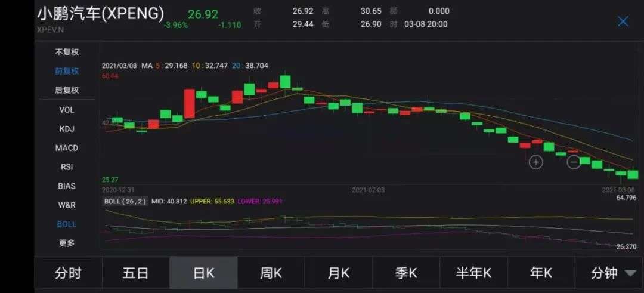The height and width of the screenshot is (293, 644).
Task: Close the XPENG chart with the X icon
Action: coord(623,21)
